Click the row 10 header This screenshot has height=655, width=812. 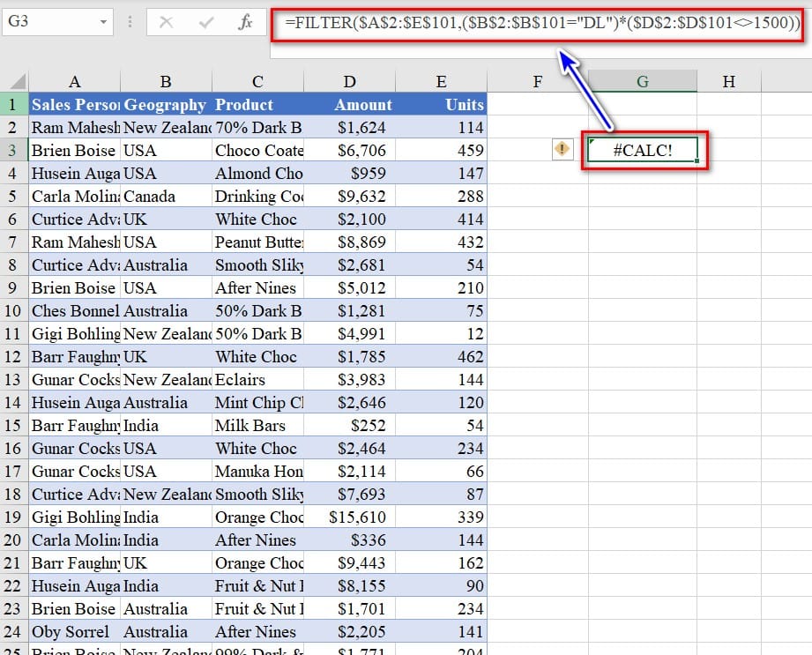tap(13, 310)
